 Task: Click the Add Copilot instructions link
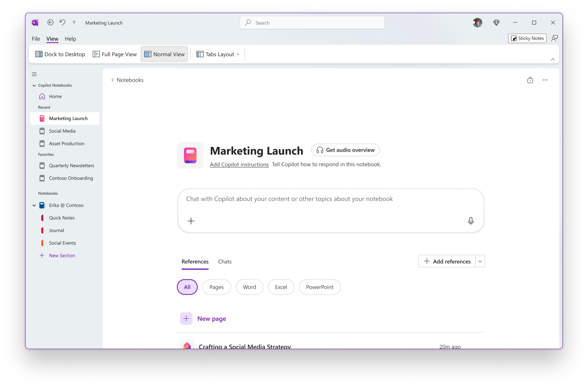coord(239,165)
